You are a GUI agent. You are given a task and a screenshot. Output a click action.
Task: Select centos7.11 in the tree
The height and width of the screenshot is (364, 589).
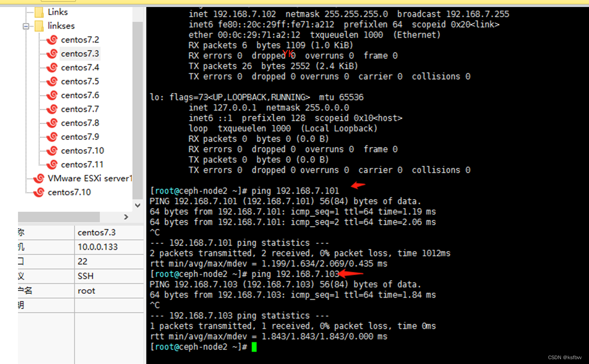pyautogui.click(x=82, y=164)
